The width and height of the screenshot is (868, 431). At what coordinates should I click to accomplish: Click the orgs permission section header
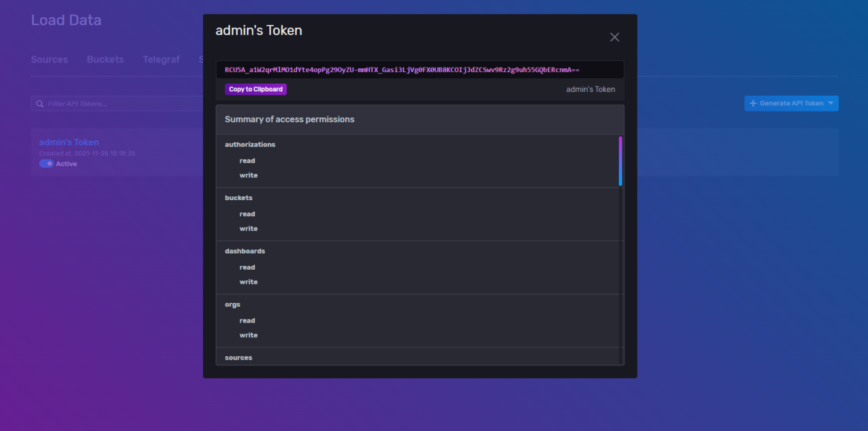click(x=232, y=304)
